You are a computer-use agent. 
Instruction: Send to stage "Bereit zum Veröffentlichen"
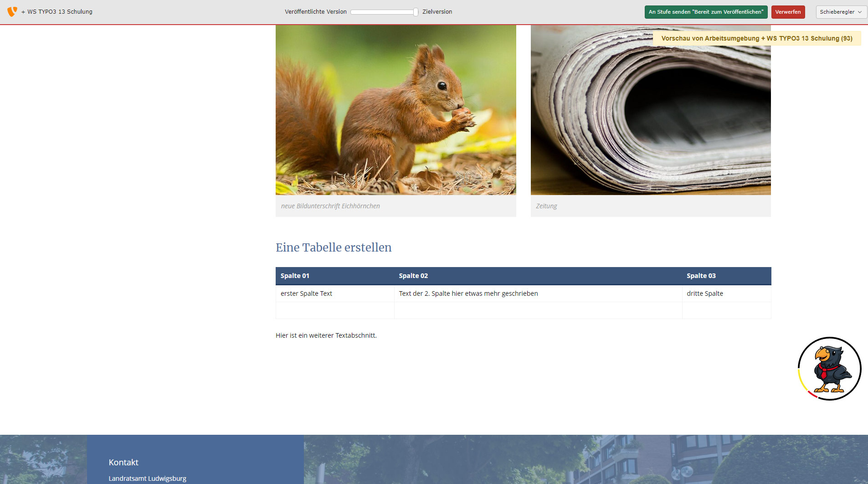click(706, 12)
